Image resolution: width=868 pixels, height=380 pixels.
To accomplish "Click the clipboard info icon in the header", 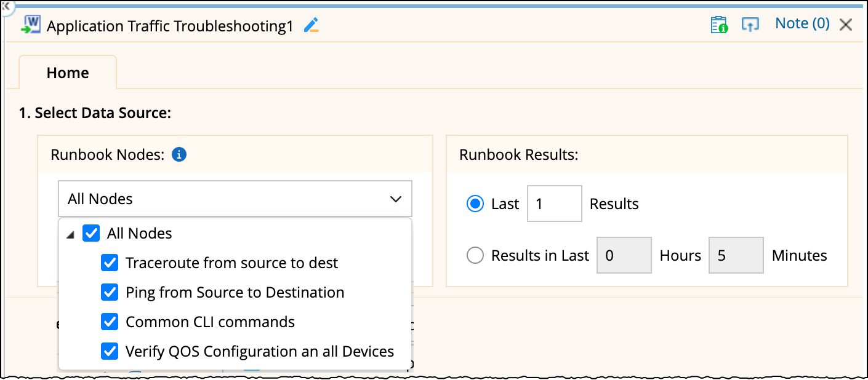I will tap(719, 25).
